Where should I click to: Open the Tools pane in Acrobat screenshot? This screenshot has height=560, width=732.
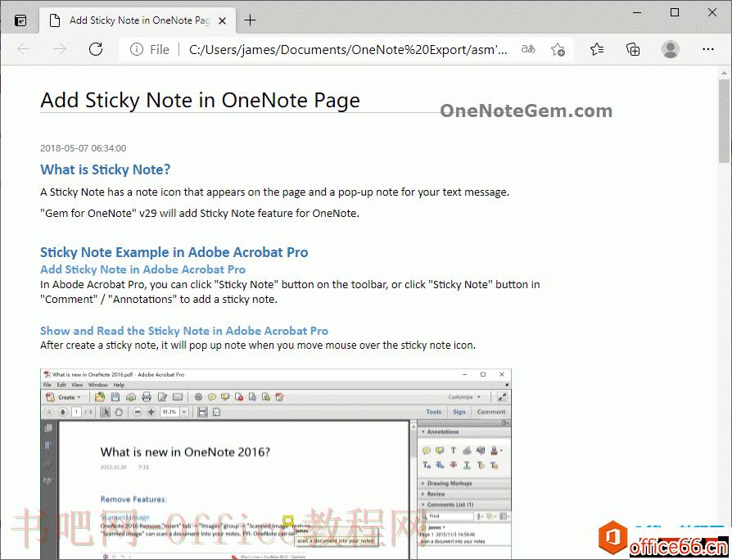click(x=434, y=412)
